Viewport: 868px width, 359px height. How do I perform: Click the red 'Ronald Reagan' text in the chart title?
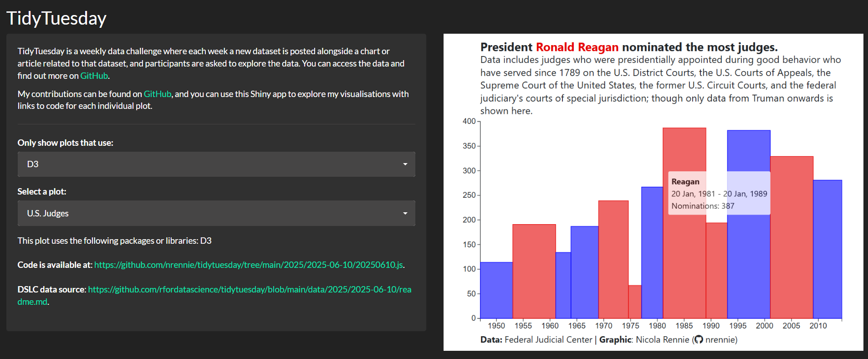pos(577,47)
